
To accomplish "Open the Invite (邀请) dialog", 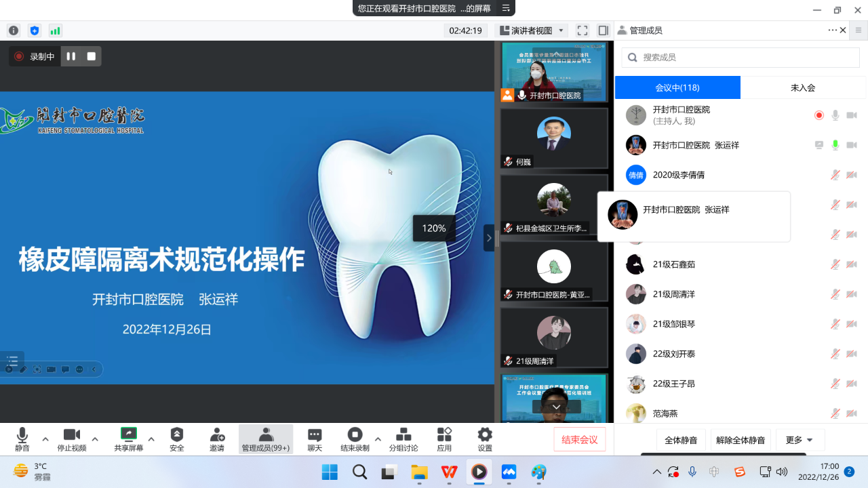I will [x=216, y=439].
